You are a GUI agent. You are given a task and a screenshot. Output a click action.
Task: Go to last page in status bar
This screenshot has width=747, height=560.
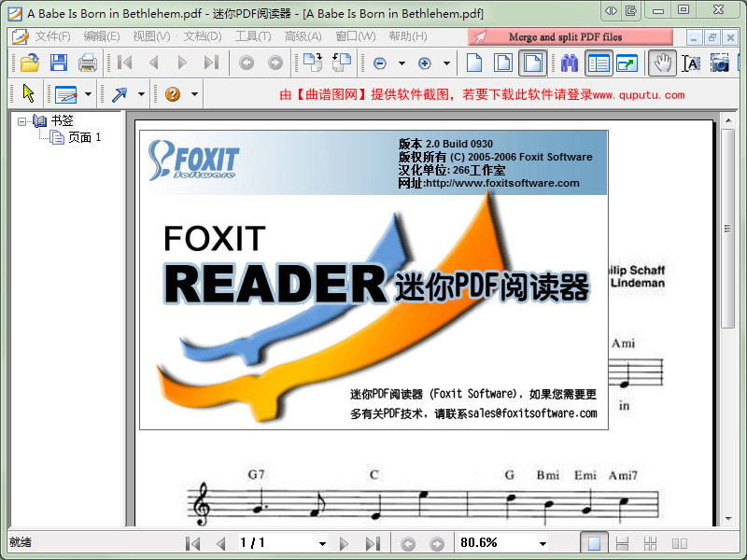pos(373,543)
